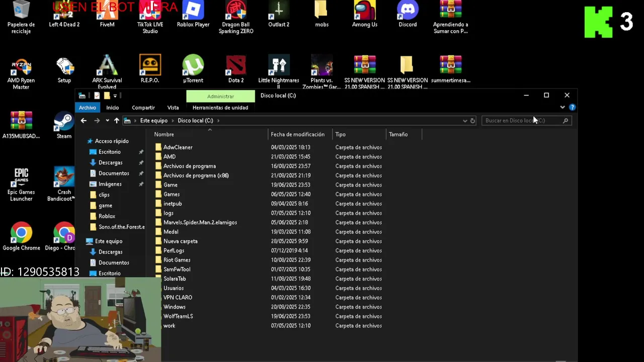644x362 pixels.
Task: Select Acceso rápido in the navigation pane
Action: 112,141
